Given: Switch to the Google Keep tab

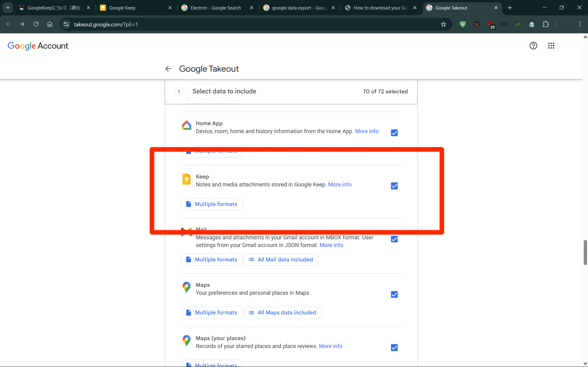Looking at the screenshot, I should click(136, 8).
